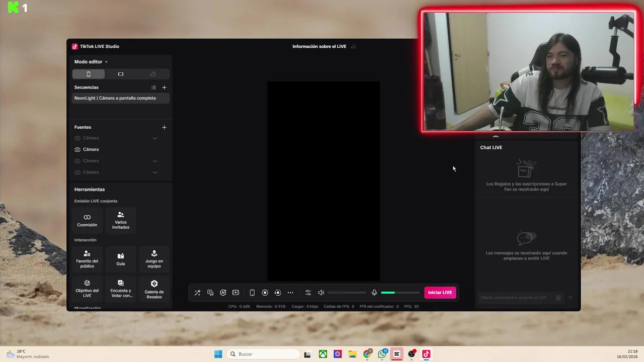This screenshot has height=362, width=644.
Task: Adjust the microphone level slider
Action: [x=400, y=293]
